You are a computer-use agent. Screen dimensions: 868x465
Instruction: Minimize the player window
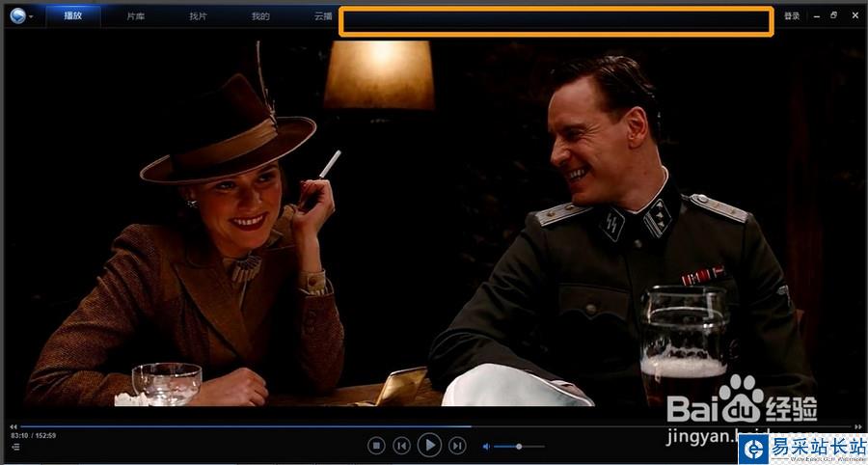pyautogui.click(x=817, y=16)
